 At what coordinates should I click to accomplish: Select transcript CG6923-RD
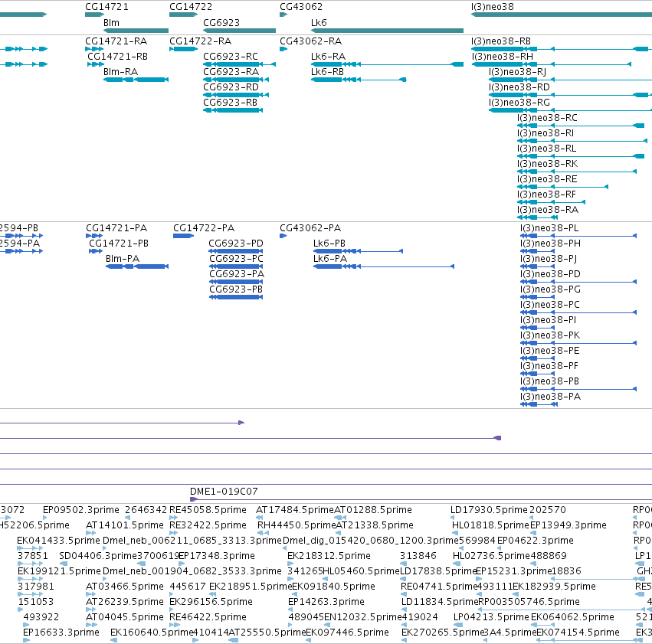tap(231, 87)
